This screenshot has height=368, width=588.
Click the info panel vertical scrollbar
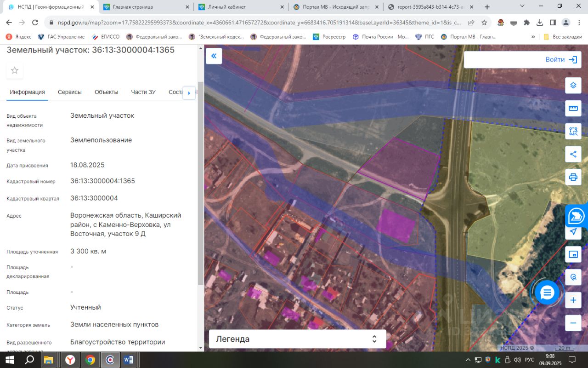[200, 184]
